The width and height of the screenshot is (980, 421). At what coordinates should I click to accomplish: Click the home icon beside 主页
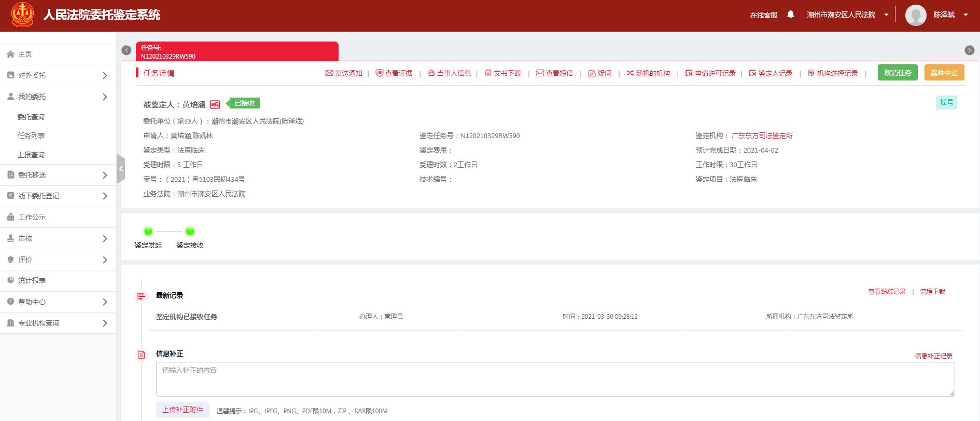[10, 54]
